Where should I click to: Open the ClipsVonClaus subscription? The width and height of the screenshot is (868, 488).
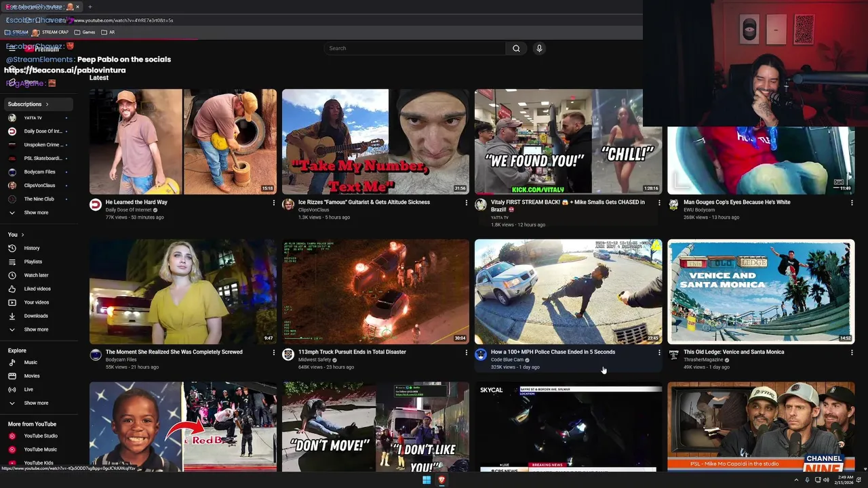tap(38, 186)
